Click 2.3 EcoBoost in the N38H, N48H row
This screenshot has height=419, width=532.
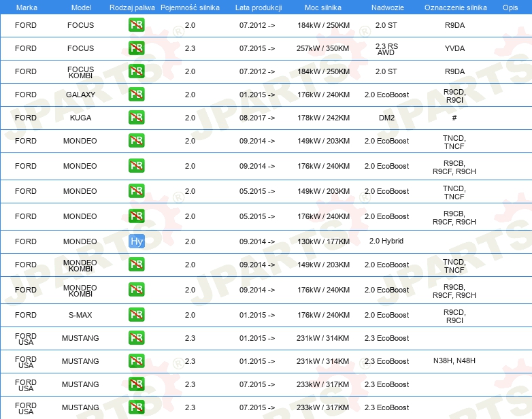tap(387, 361)
